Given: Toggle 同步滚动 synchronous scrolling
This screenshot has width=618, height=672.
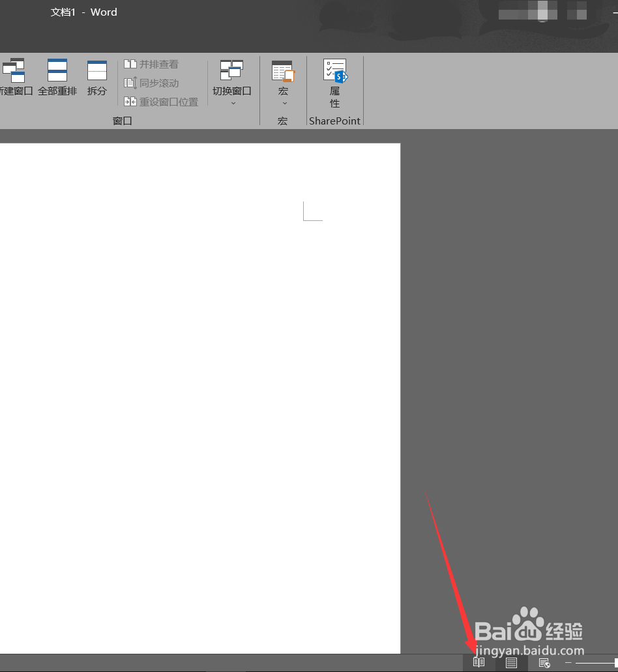Looking at the screenshot, I should tap(151, 83).
